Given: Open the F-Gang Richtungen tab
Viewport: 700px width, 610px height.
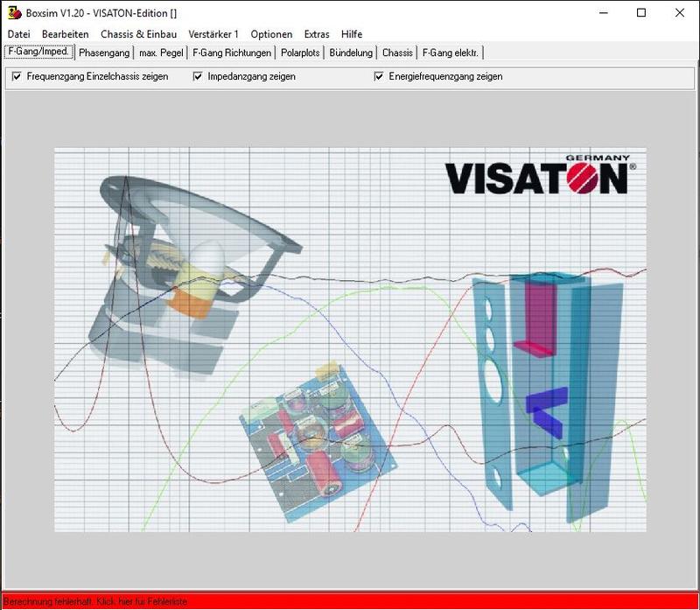Looking at the screenshot, I should (x=232, y=53).
